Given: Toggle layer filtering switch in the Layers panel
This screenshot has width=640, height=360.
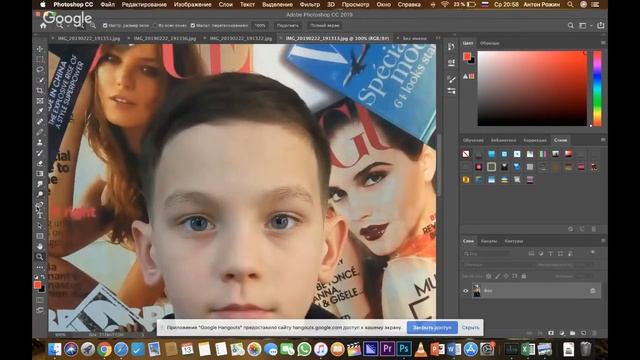Looking at the screenshot, I should [592, 253].
